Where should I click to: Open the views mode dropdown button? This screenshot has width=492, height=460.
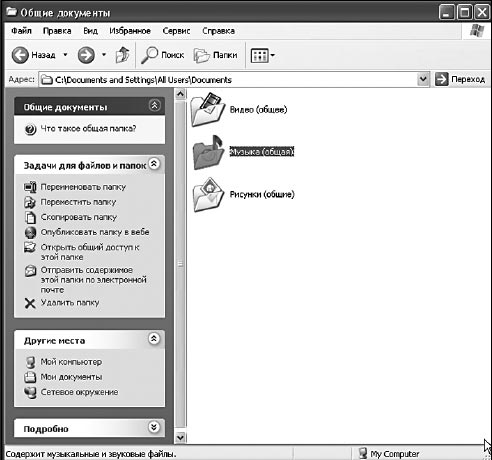point(263,56)
